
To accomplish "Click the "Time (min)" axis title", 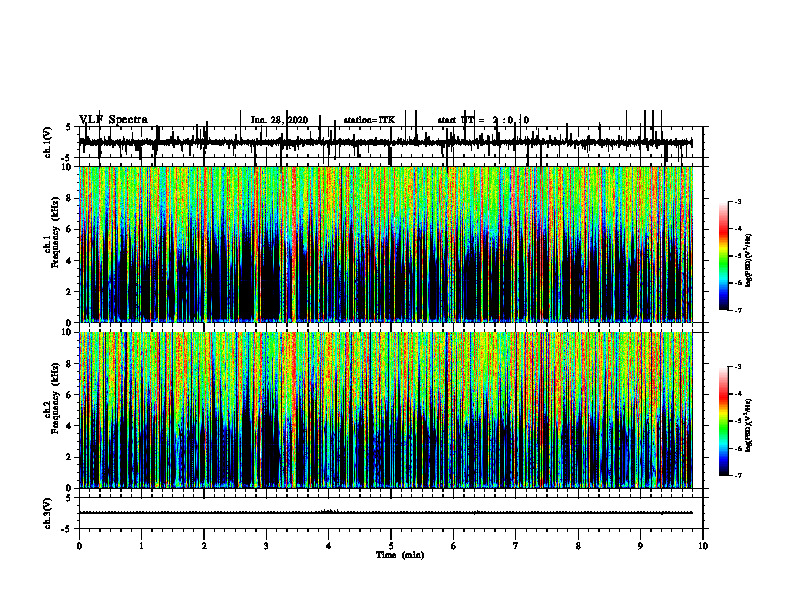I will click(400, 555).
